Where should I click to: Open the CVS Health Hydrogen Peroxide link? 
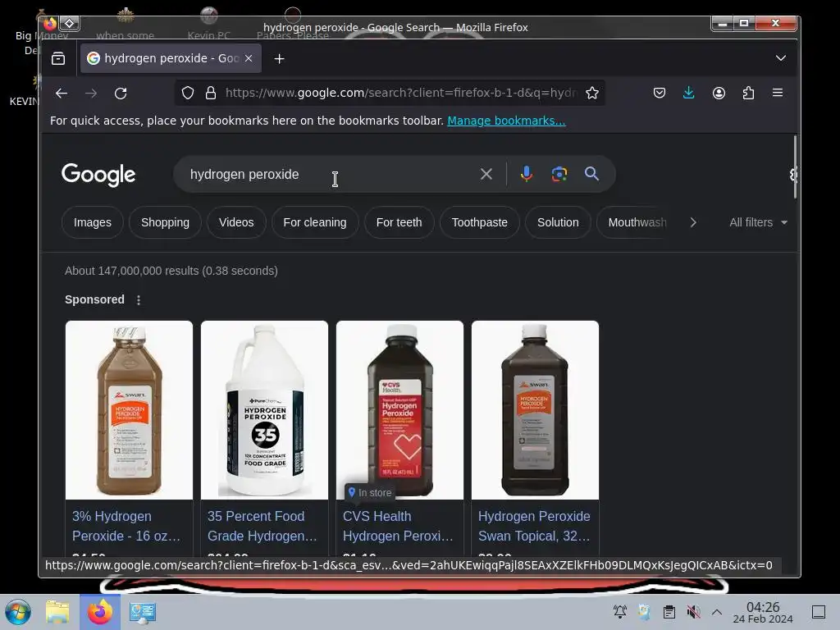[x=398, y=526]
